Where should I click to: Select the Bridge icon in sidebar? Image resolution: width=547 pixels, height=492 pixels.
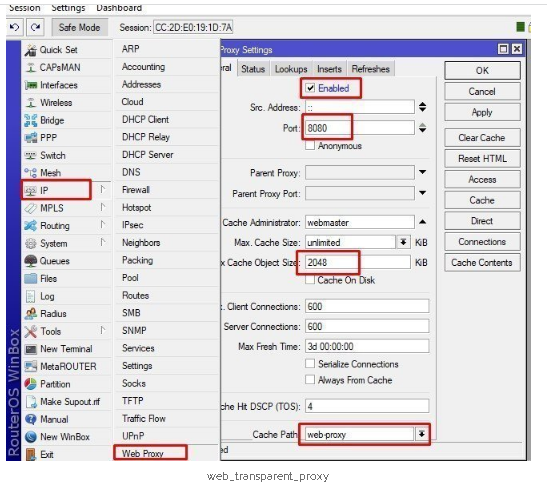tap(31, 120)
